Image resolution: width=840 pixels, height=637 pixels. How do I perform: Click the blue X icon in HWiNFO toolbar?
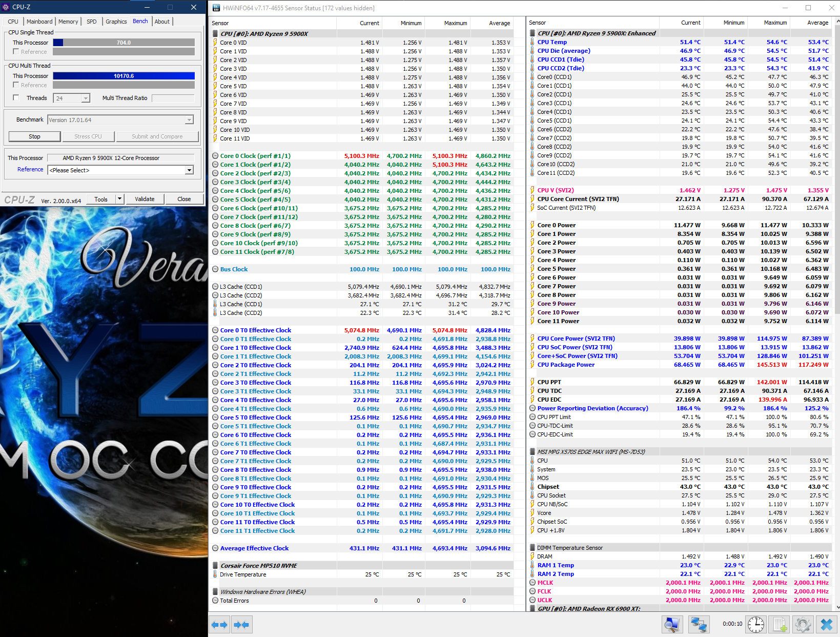point(826,625)
